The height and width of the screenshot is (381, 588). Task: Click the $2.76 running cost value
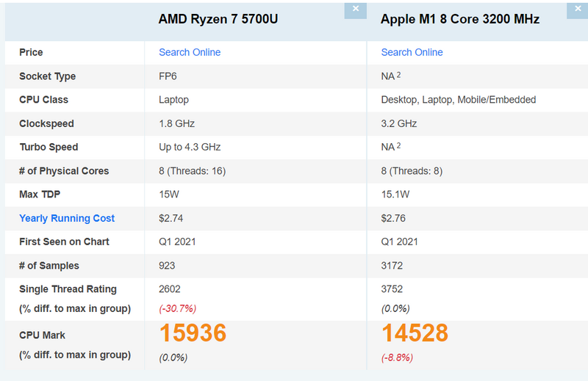393,219
